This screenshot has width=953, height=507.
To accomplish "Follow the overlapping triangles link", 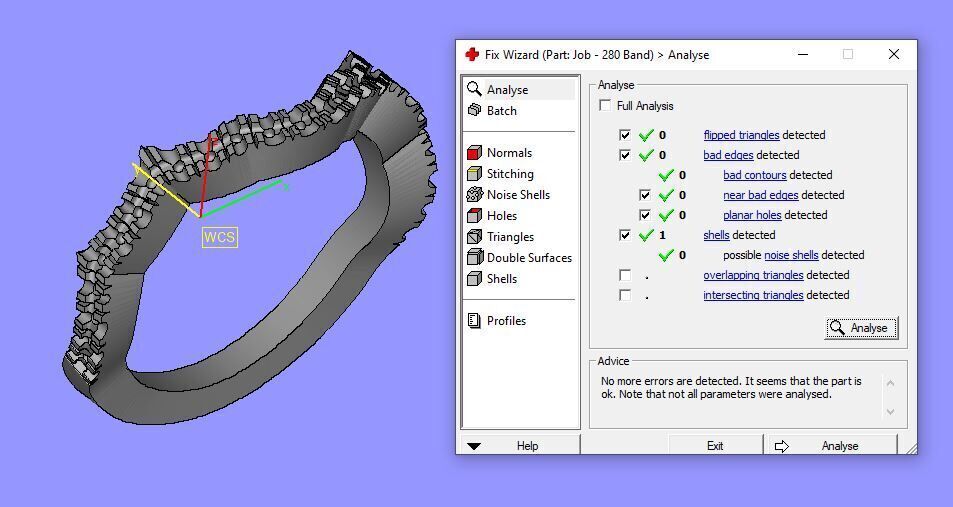I will tap(753, 275).
